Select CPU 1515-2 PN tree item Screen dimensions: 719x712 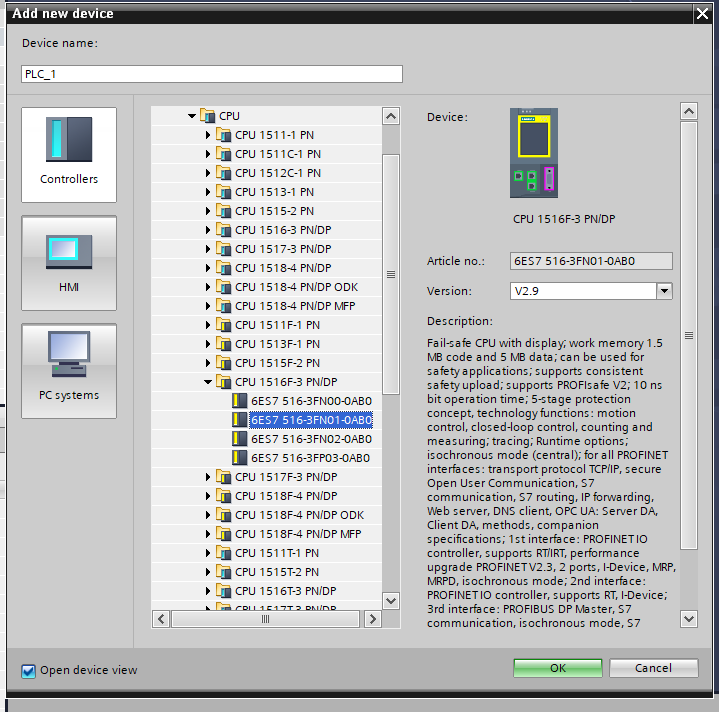pos(274,211)
